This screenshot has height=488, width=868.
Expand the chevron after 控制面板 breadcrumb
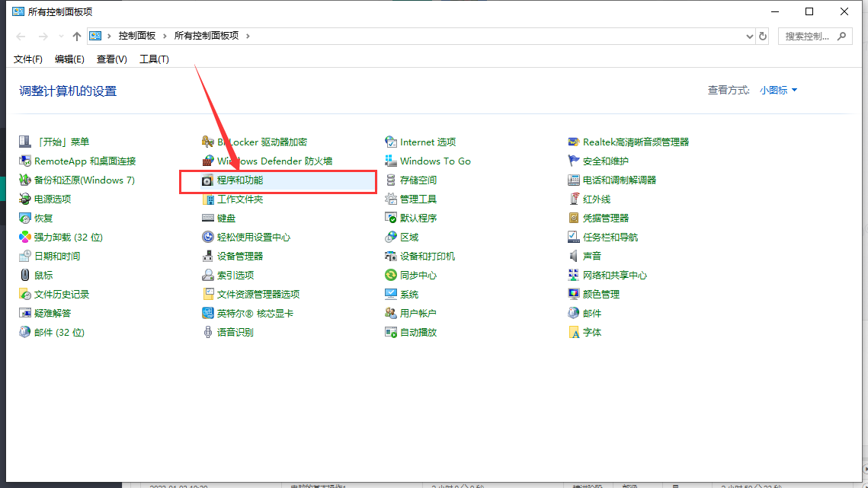165,36
